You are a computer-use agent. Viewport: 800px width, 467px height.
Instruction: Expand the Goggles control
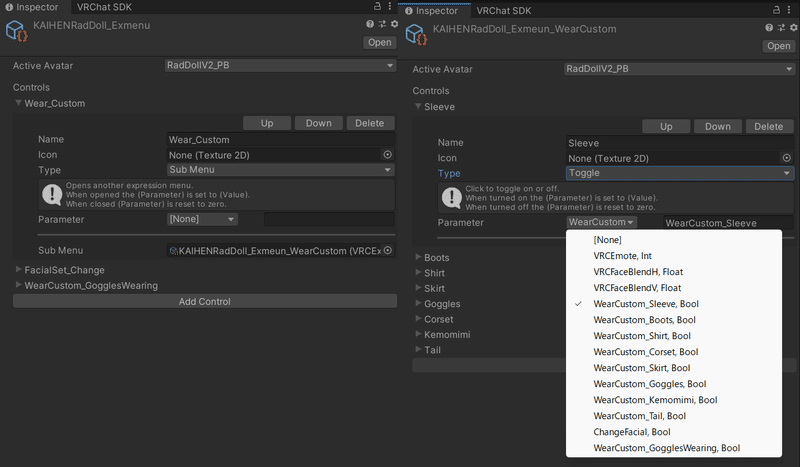click(418, 303)
